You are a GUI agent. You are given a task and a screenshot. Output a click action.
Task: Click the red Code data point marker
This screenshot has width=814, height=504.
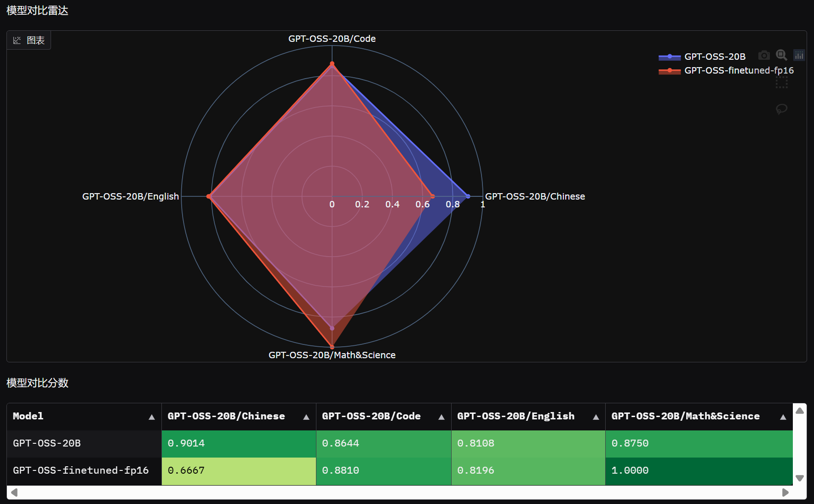click(x=332, y=63)
